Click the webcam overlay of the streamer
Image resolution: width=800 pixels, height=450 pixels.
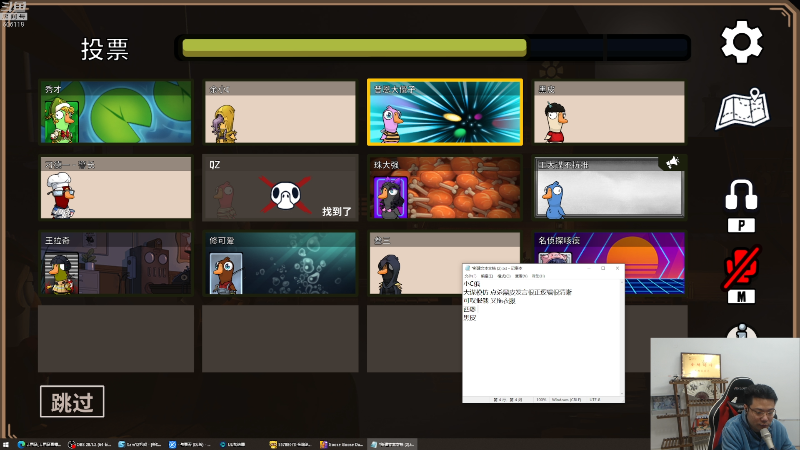[725, 393]
